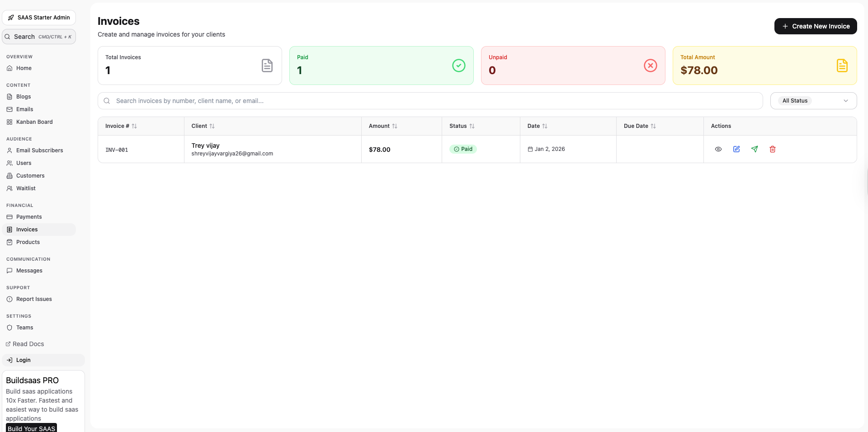Click the Products box icon in sidebar
Viewport: 868px width, 432px height.
coord(9,242)
